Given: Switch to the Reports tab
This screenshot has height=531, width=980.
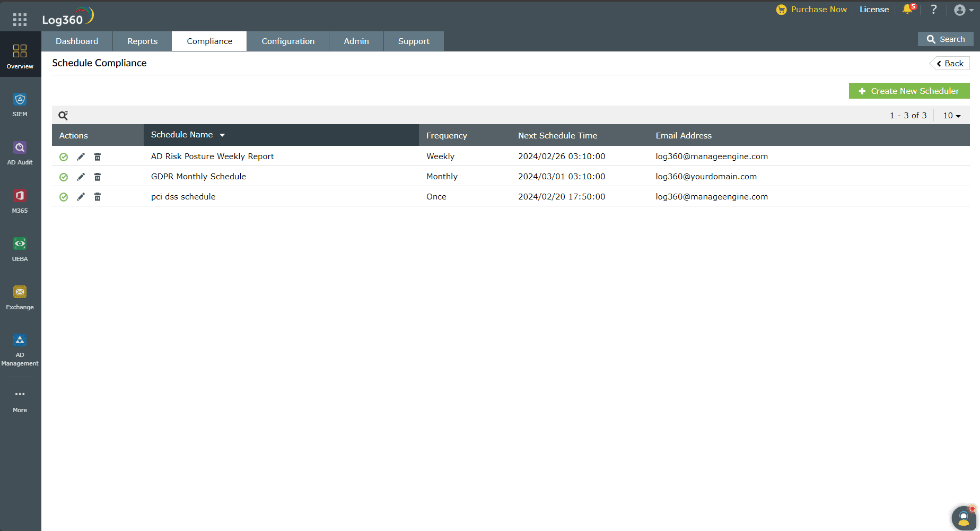Looking at the screenshot, I should coord(143,41).
